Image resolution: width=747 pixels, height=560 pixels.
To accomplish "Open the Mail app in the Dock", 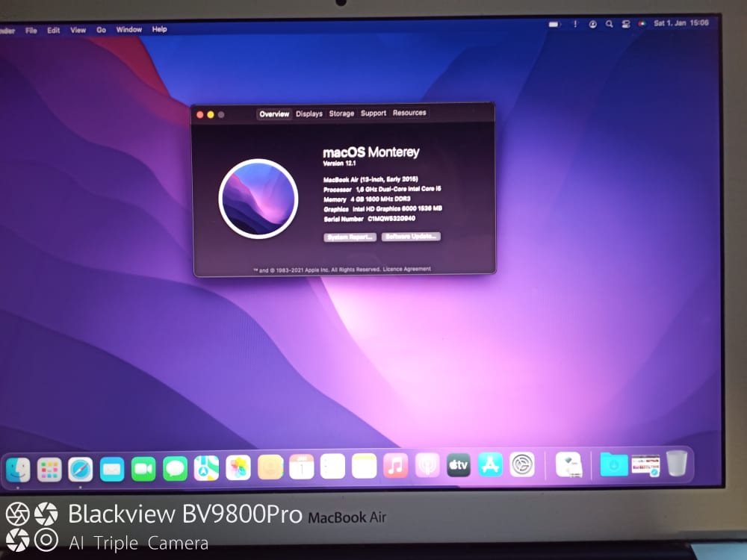I will pos(112,469).
